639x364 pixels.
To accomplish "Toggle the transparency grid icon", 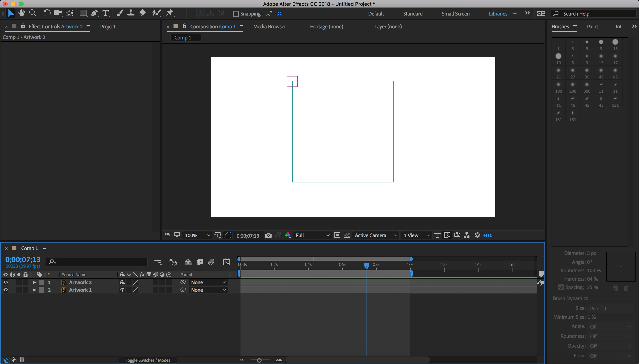I will tap(347, 235).
